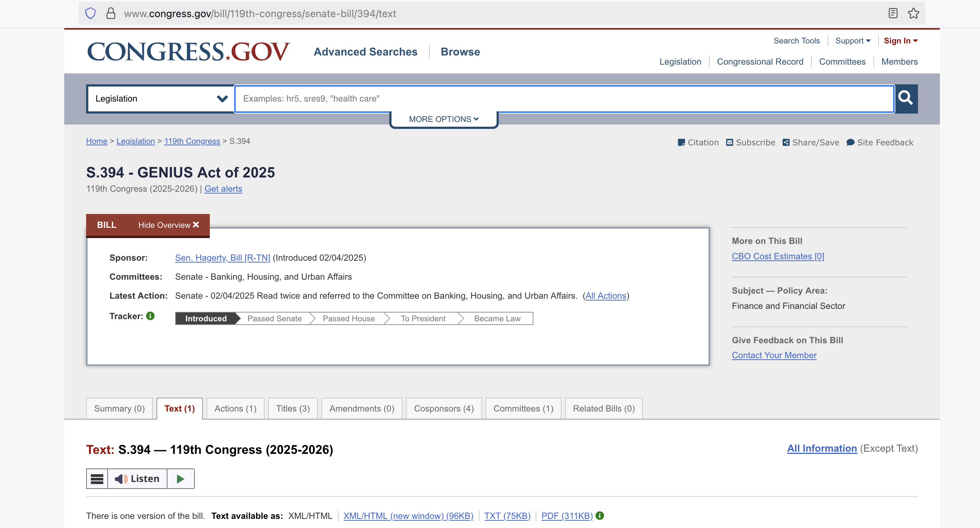Open reader view icon in address bar
Screen dimensions: 980x528
[x=892, y=14]
